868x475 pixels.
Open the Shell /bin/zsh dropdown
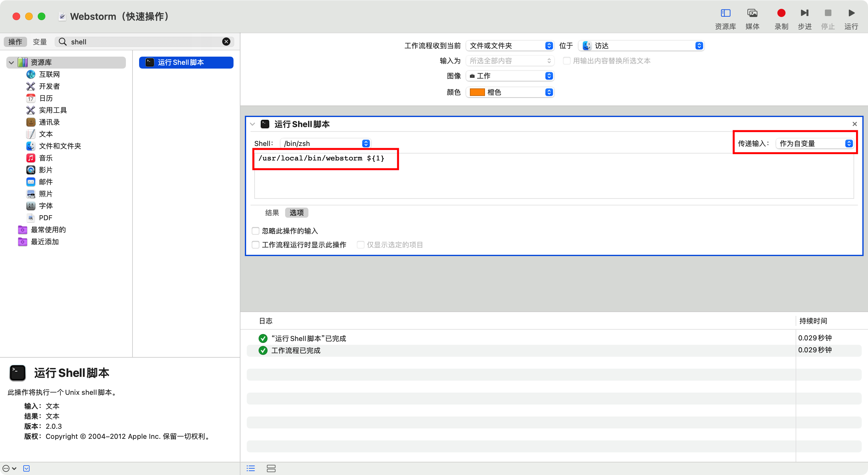point(325,143)
